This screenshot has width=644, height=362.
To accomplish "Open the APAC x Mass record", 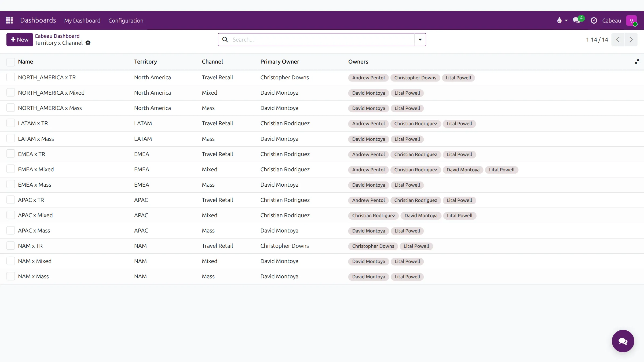I will click(34, 231).
